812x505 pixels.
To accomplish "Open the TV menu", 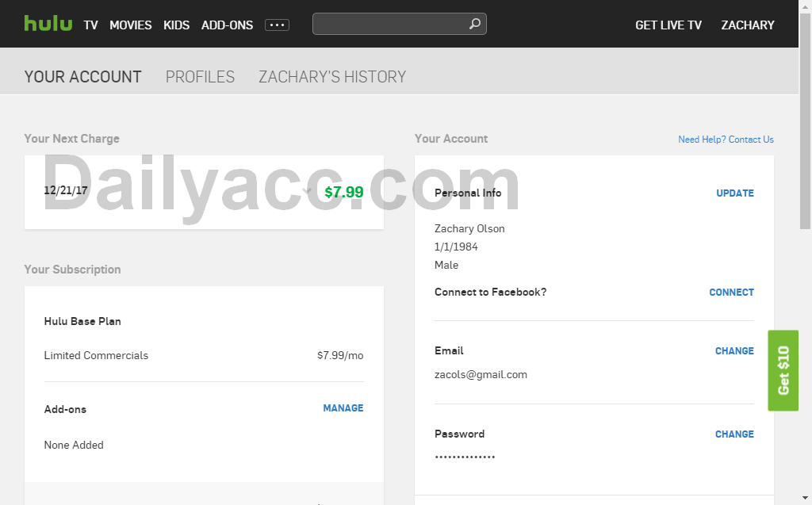I will click(x=90, y=25).
